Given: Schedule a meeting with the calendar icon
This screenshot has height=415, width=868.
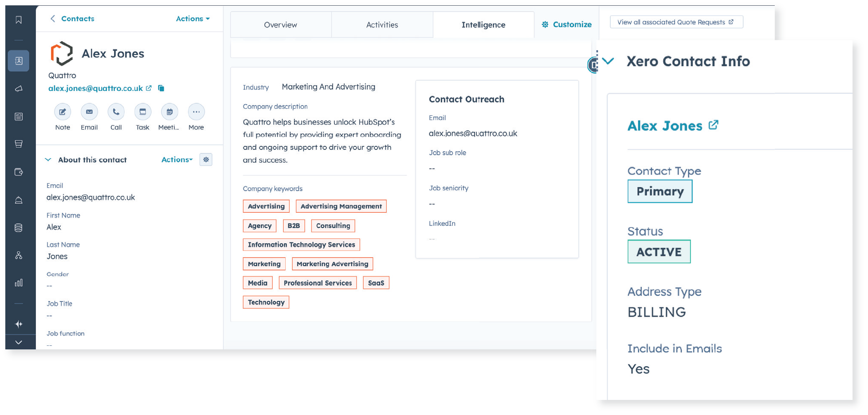Looking at the screenshot, I should (169, 112).
